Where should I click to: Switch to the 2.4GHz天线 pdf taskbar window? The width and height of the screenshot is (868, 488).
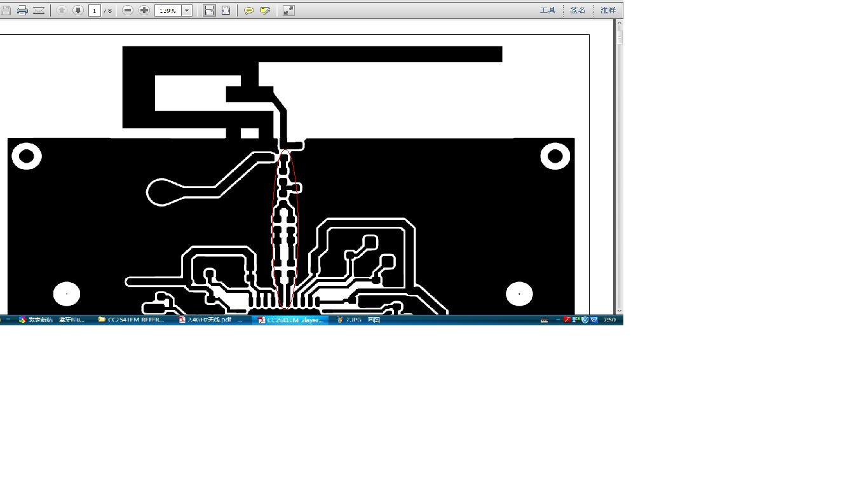(x=210, y=320)
